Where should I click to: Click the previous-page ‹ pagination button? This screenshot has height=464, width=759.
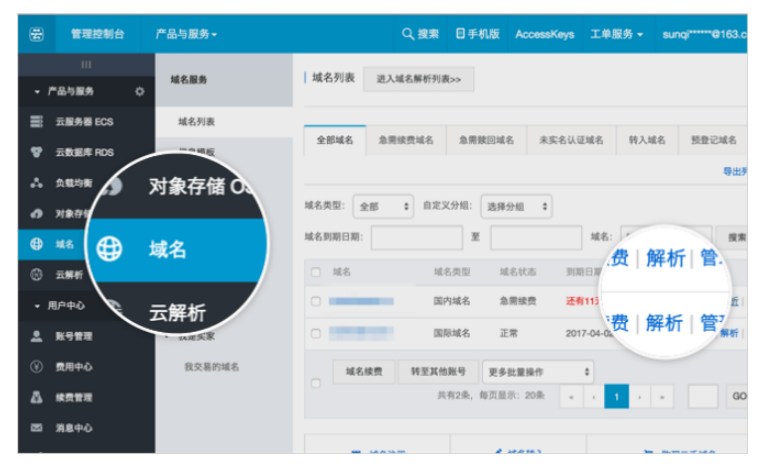point(593,397)
